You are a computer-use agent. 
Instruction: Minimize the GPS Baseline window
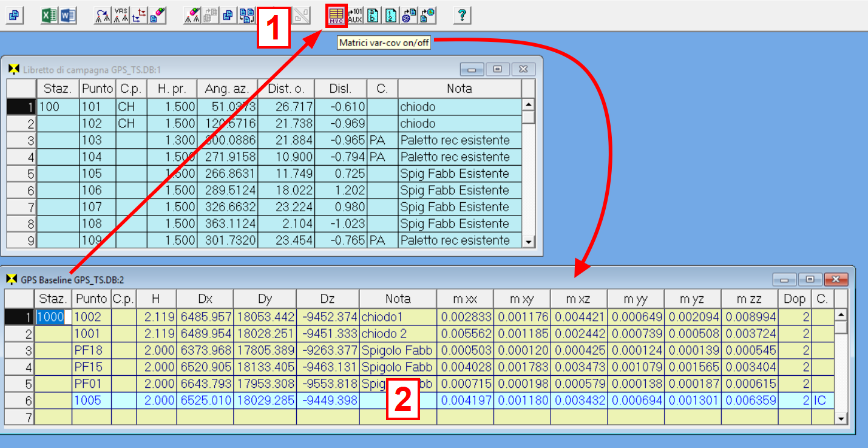click(x=784, y=279)
